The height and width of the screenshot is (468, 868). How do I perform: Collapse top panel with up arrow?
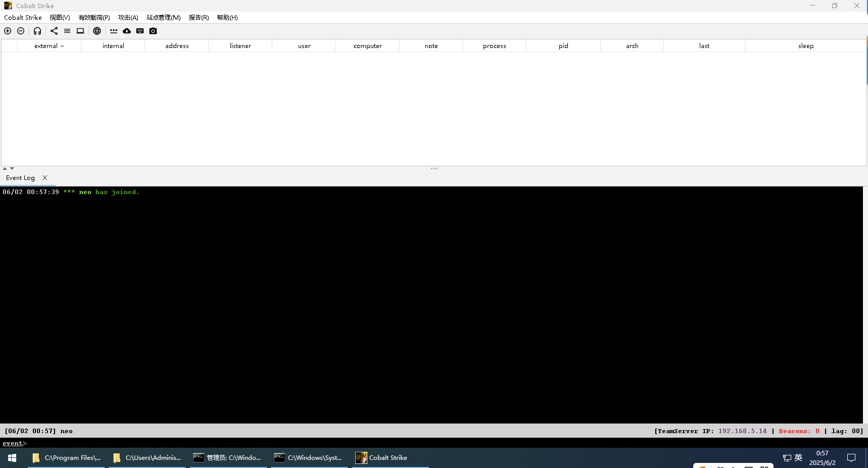click(5, 169)
